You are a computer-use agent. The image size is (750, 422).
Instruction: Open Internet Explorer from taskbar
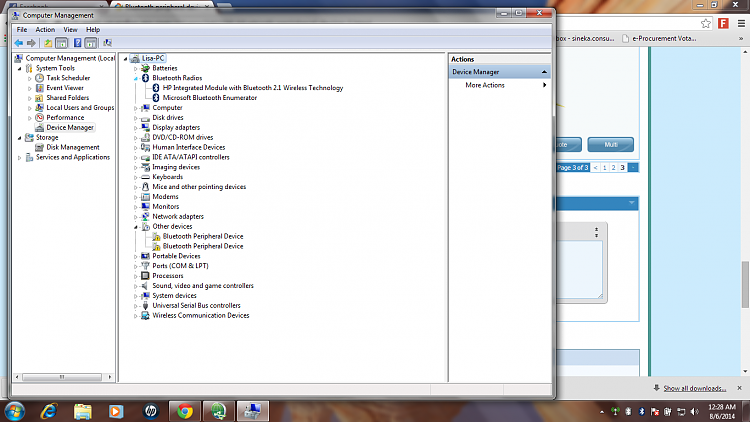pyautogui.click(x=49, y=411)
